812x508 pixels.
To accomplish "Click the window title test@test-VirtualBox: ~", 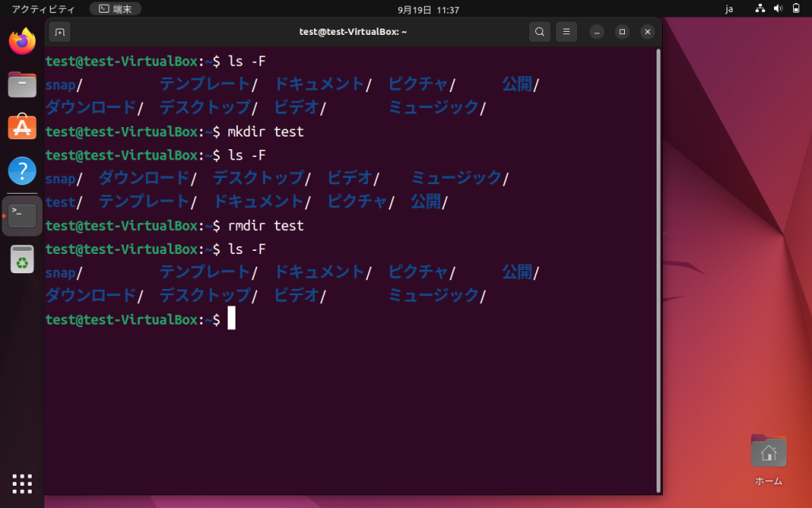I will coord(353,32).
